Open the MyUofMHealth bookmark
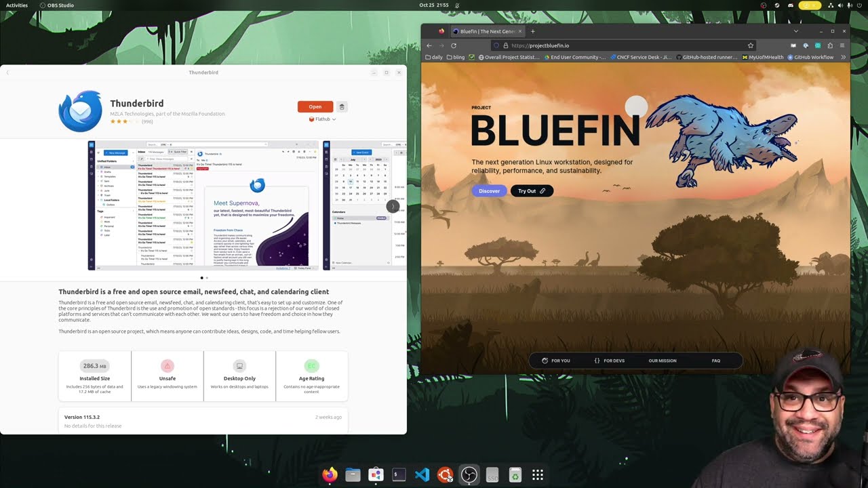This screenshot has width=868, height=488. coord(762,58)
